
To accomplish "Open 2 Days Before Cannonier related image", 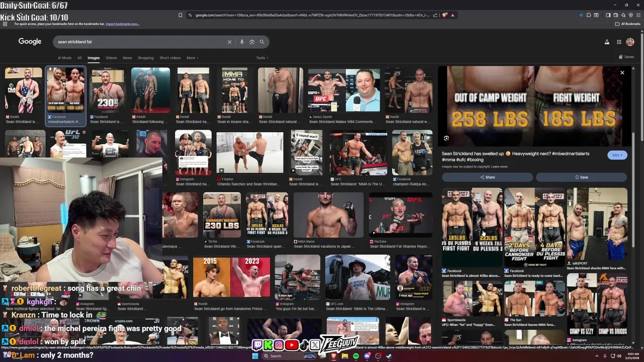I will coord(534,227).
